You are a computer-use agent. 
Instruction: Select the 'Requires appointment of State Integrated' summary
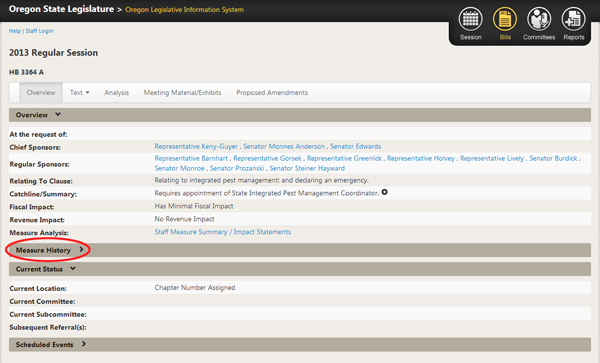pos(267,193)
